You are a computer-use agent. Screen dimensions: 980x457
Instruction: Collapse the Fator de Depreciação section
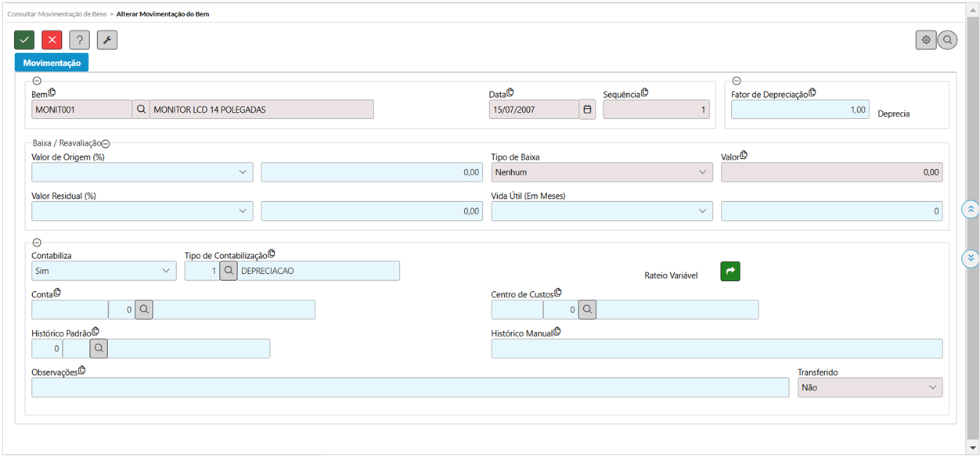coord(737,81)
